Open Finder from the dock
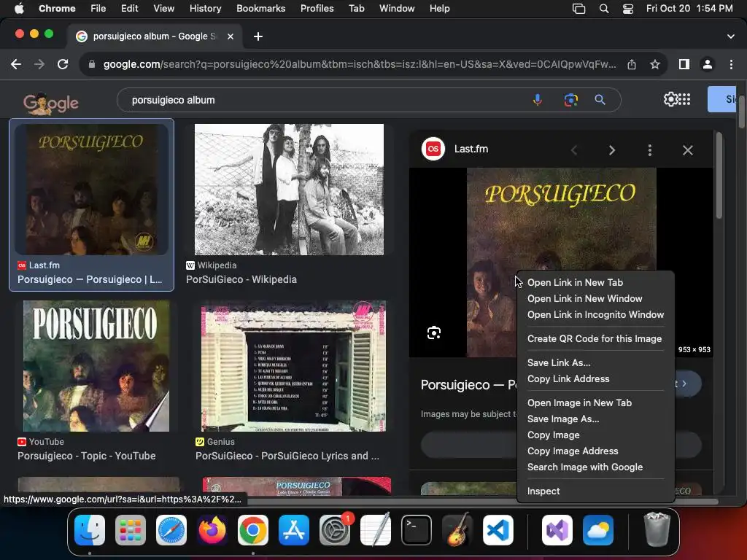Image resolution: width=747 pixels, height=560 pixels. pos(90,530)
